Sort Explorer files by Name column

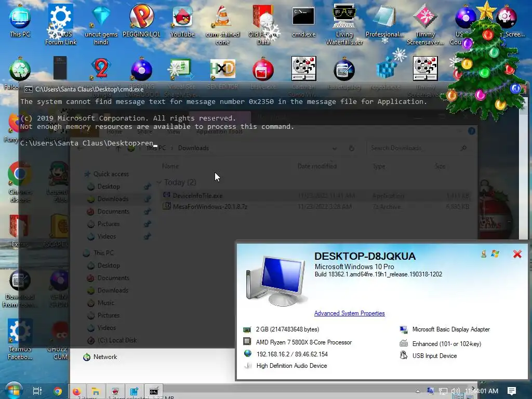pos(170,166)
